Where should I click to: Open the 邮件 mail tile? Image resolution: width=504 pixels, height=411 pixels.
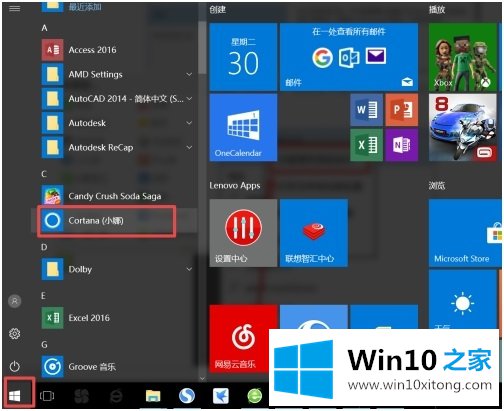coord(349,57)
